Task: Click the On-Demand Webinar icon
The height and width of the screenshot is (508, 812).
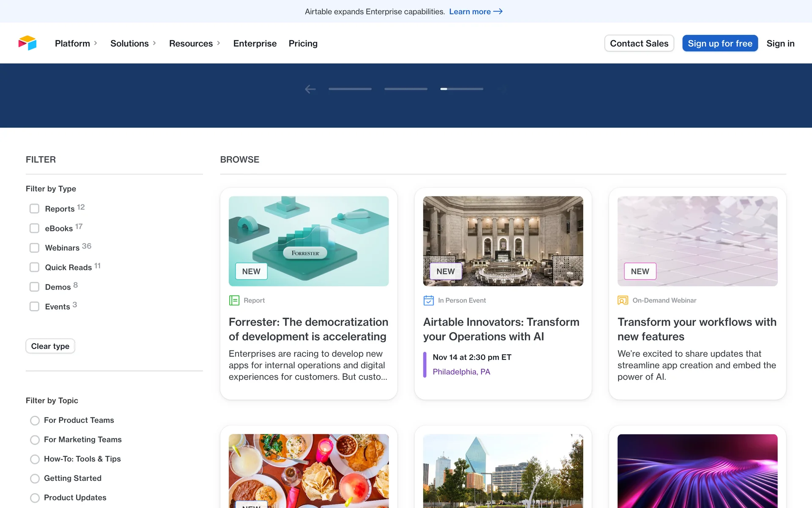Action: [x=623, y=300]
